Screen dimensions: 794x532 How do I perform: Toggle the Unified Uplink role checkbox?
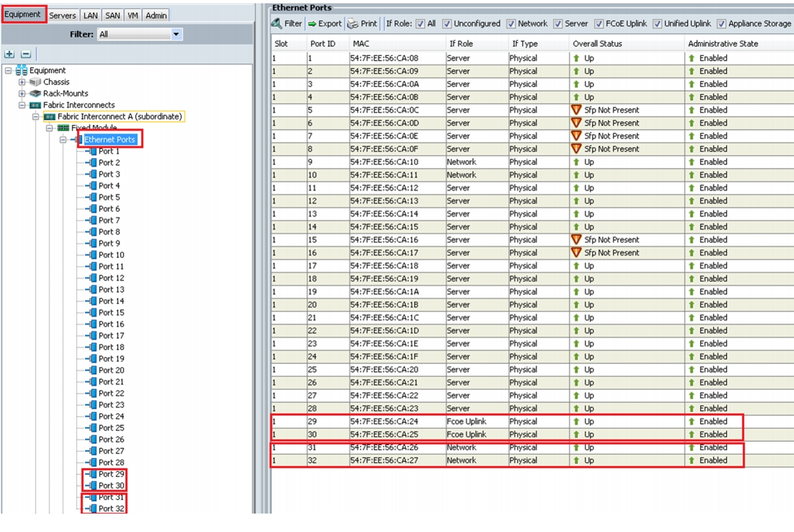click(x=658, y=24)
